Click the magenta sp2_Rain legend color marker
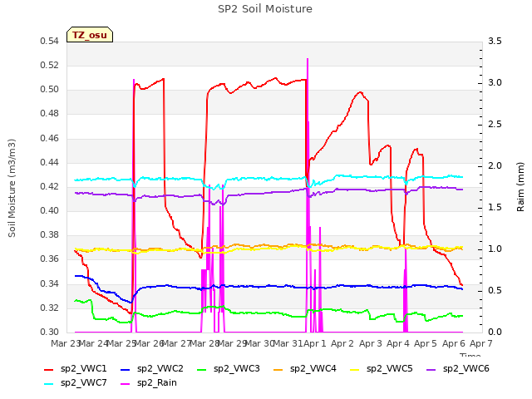 [x=126, y=384]
